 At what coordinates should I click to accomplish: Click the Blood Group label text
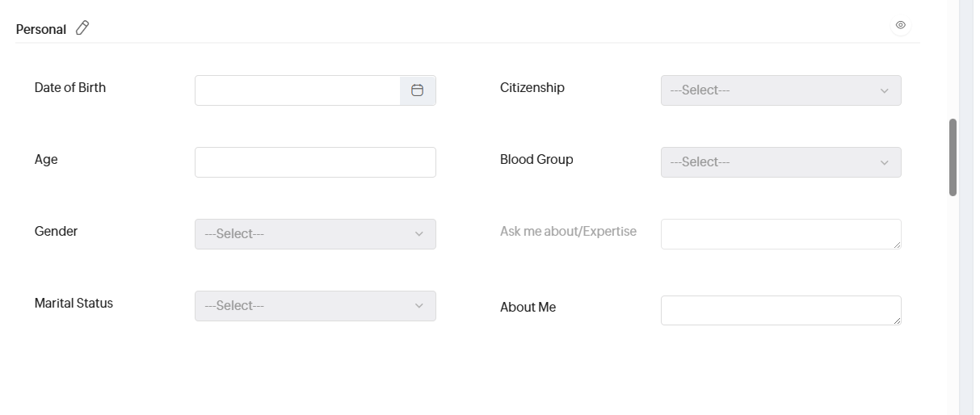tap(536, 159)
